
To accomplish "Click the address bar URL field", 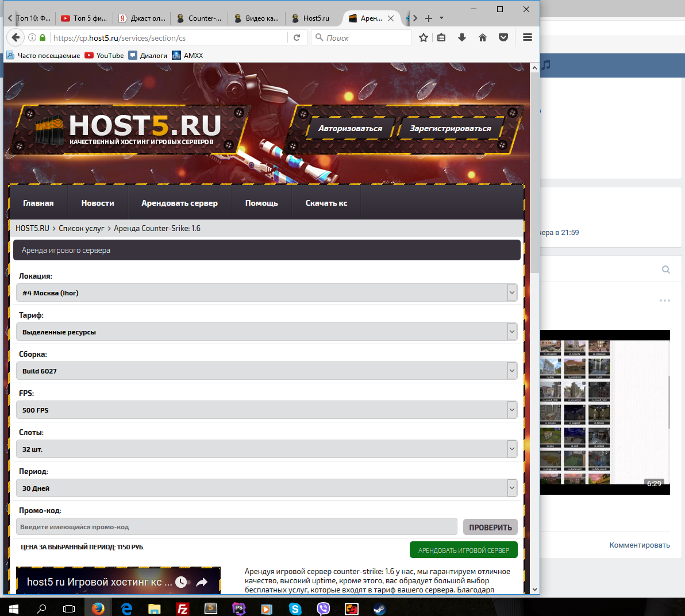I will pyautogui.click(x=168, y=38).
